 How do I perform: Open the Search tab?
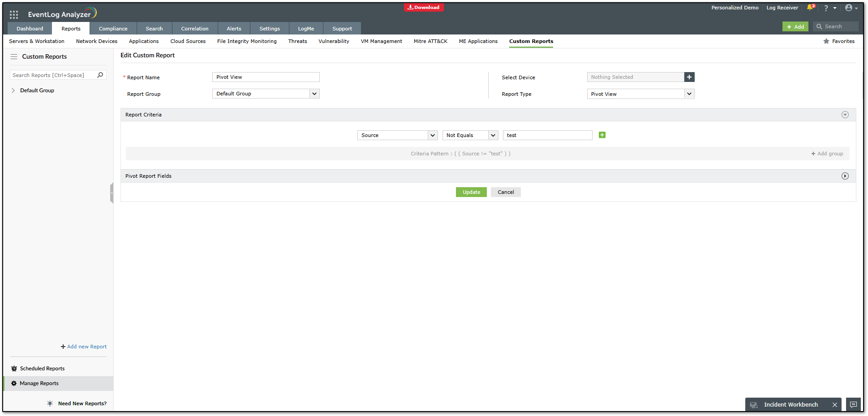click(x=154, y=29)
